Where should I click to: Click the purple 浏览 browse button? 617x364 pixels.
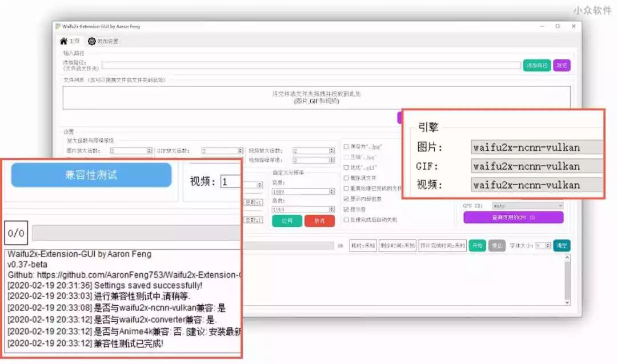(562, 65)
